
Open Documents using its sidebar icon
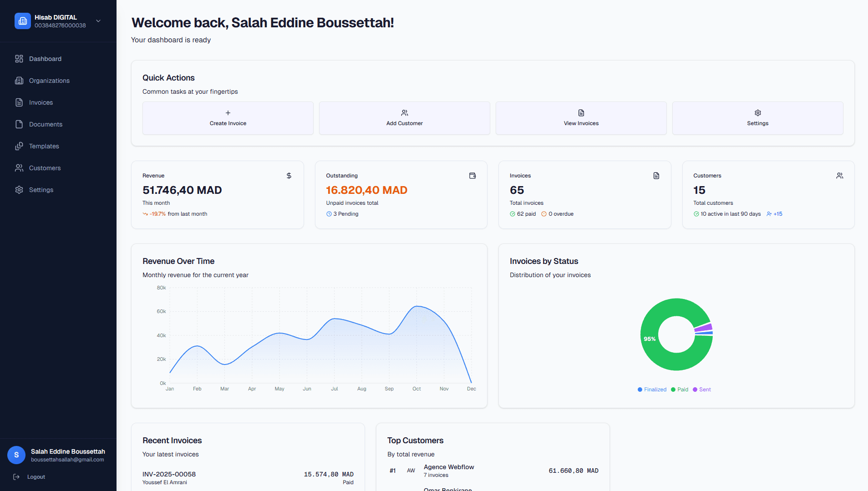coord(19,124)
